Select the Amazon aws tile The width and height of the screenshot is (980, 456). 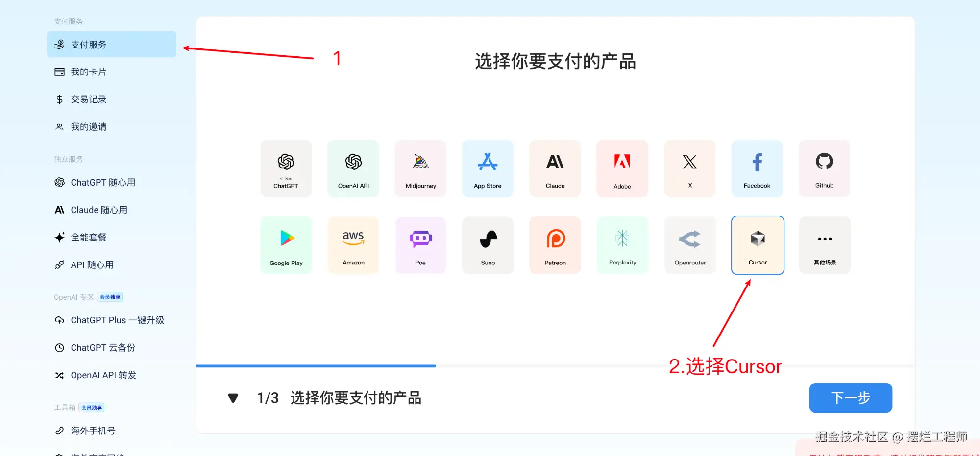click(353, 245)
